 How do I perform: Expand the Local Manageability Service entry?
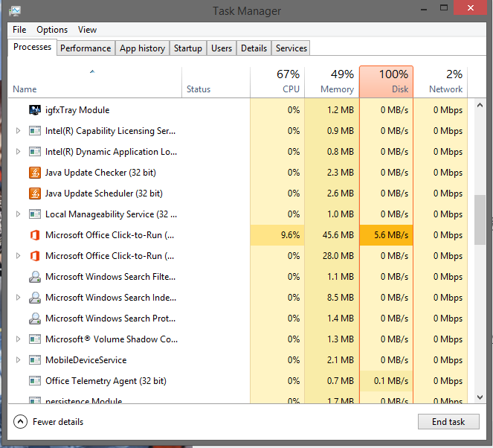point(19,214)
